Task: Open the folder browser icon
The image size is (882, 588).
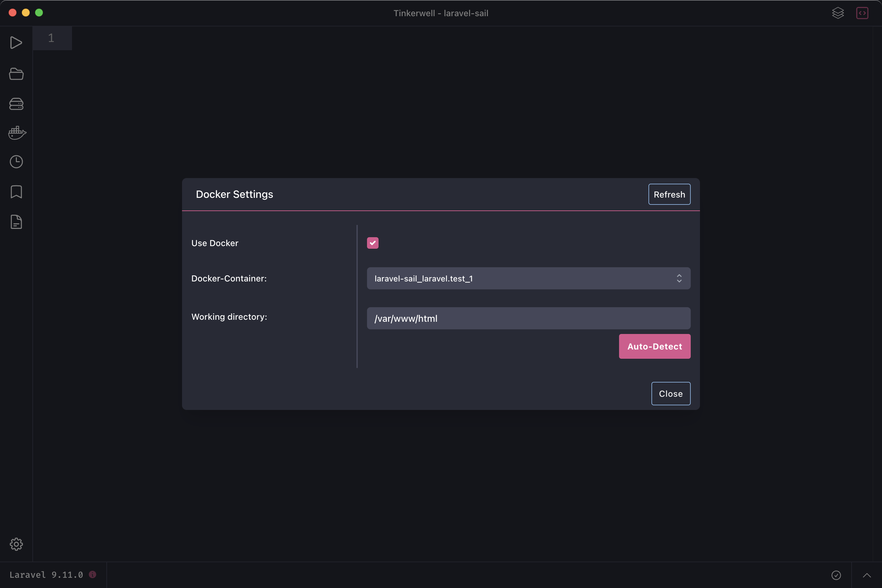Action: point(16,74)
